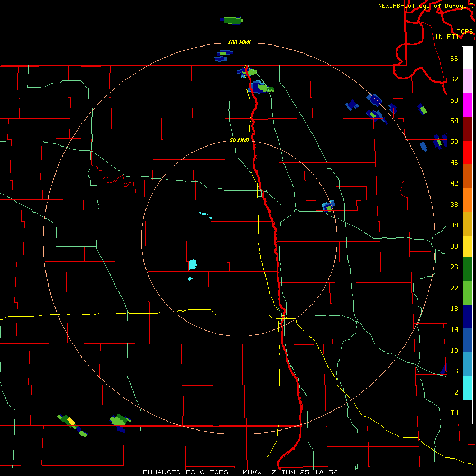
Task: Click the legend value '58'
Action: point(454,100)
